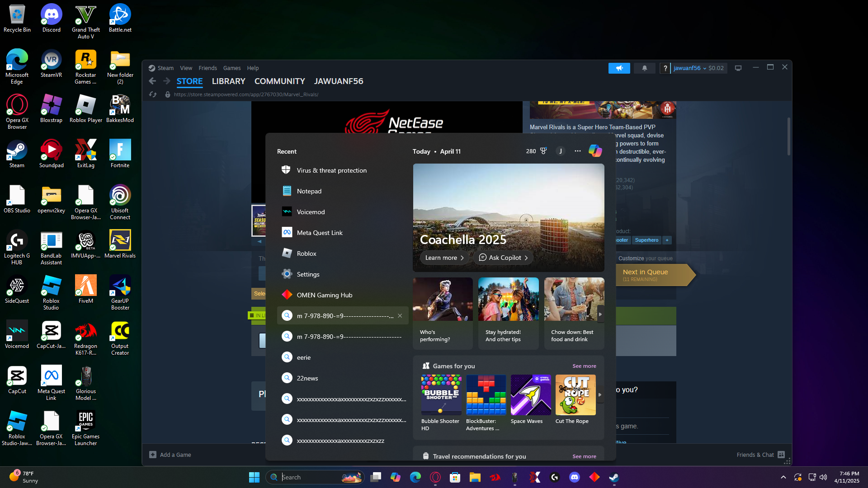Show more games with the carousel arrow
Viewport: 868px width, 488px height.
600,395
